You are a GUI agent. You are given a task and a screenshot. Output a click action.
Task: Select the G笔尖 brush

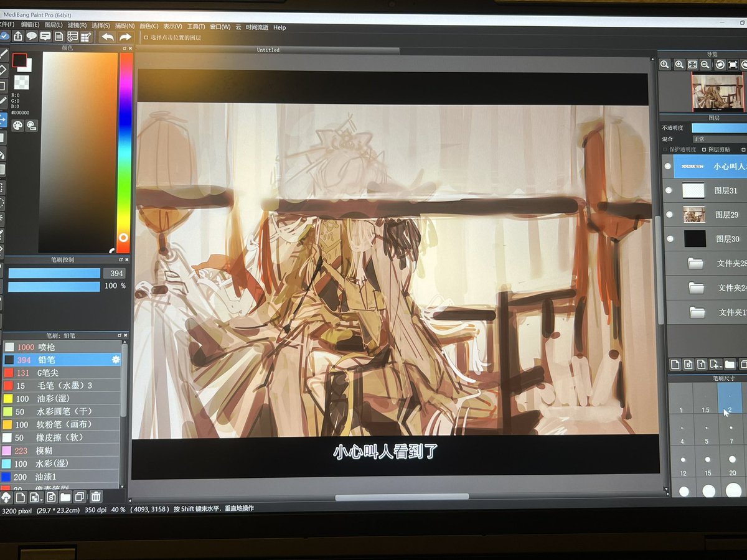[62, 373]
